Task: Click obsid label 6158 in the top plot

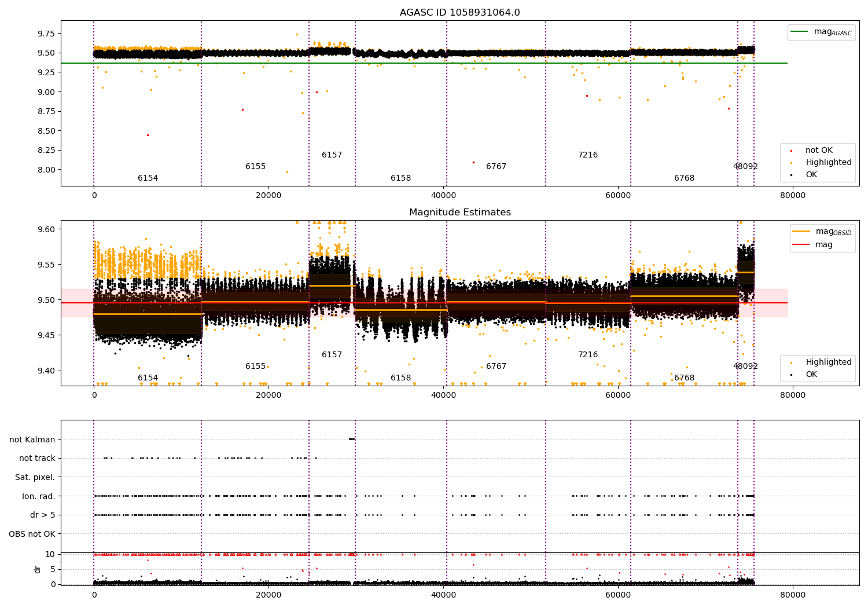Action: pyautogui.click(x=400, y=178)
